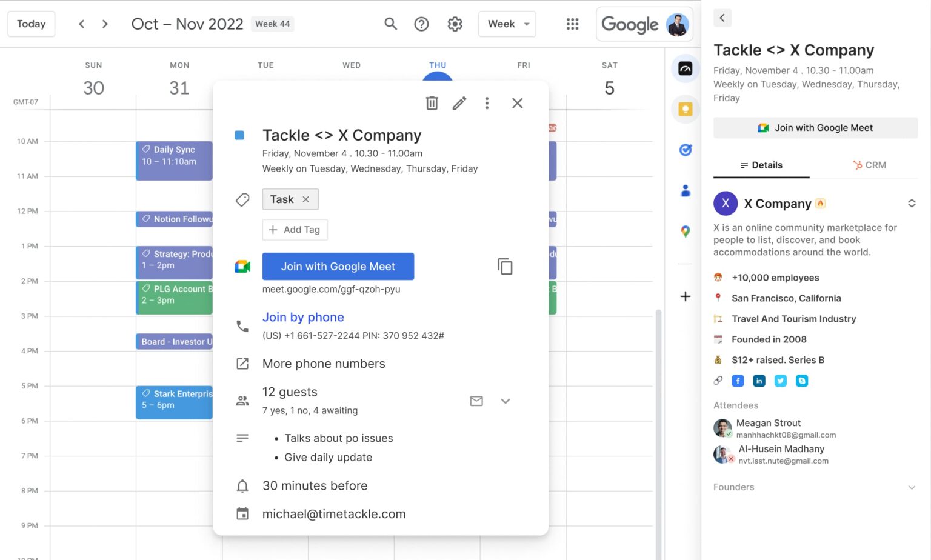Open Daily Sync event on Monday
The height and width of the screenshot is (560, 931).
[x=175, y=161]
